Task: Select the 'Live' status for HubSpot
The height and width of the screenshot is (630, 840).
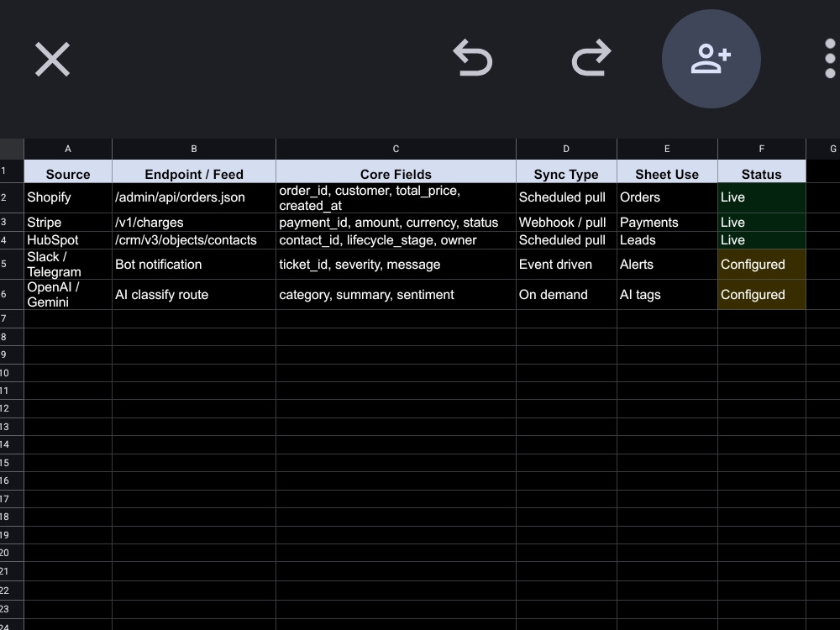Action: click(x=762, y=240)
